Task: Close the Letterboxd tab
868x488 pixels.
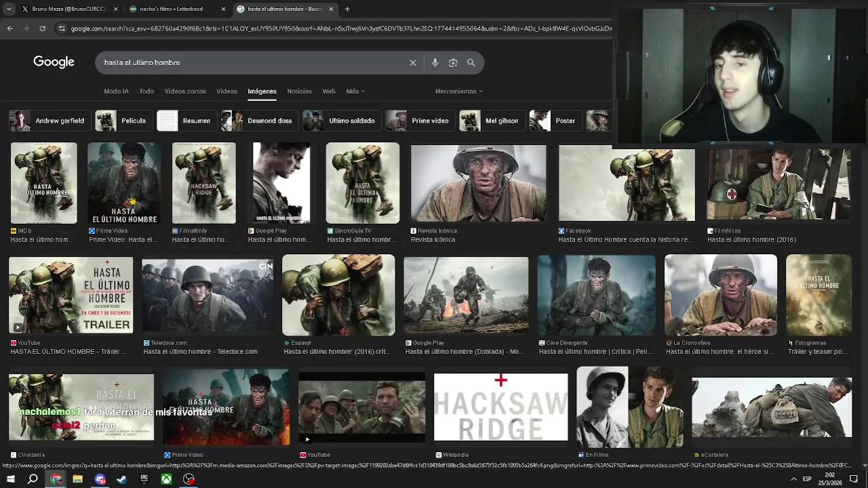Action: tap(223, 9)
